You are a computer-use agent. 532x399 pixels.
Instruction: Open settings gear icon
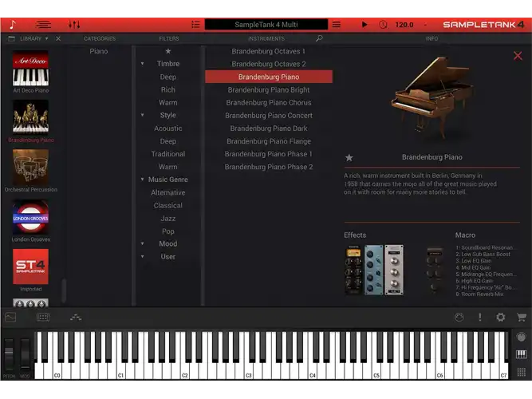pyautogui.click(x=500, y=317)
